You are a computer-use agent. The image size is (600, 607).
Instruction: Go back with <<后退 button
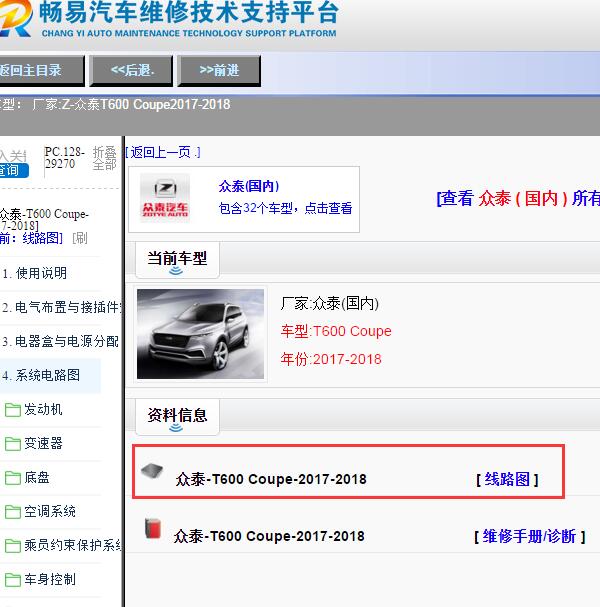pos(131,71)
